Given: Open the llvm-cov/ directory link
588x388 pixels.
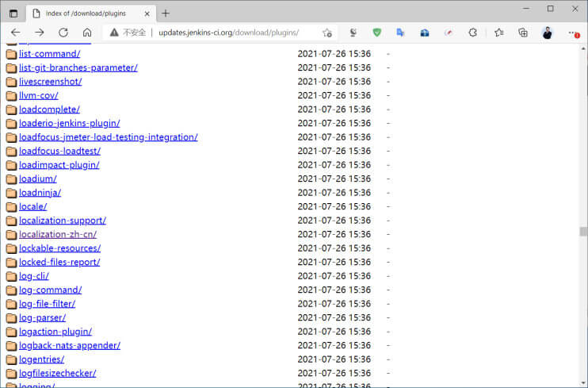Looking at the screenshot, I should pos(39,95).
